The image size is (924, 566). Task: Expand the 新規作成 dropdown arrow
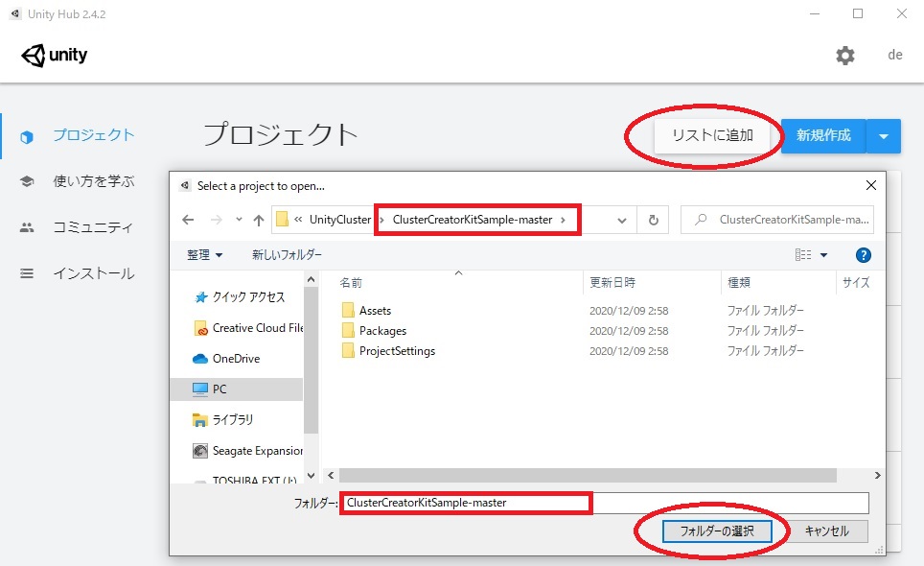(884, 136)
